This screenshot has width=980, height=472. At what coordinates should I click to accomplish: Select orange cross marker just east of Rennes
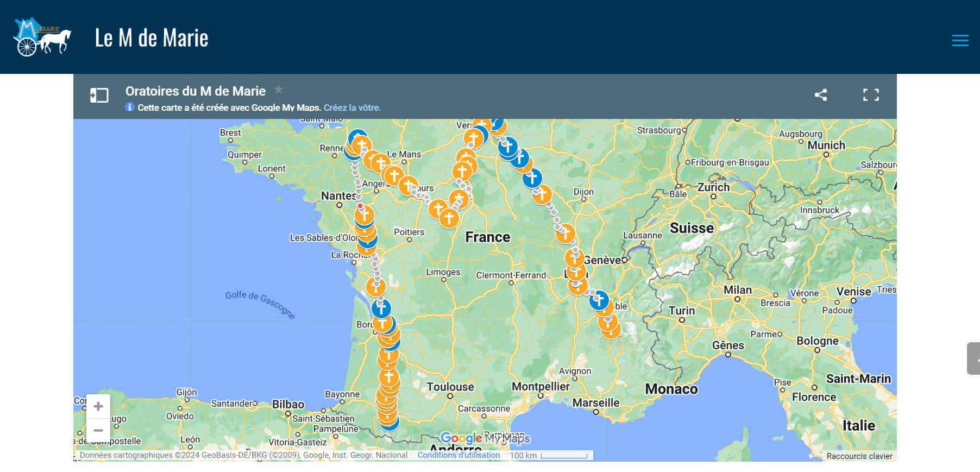click(x=362, y=145)
